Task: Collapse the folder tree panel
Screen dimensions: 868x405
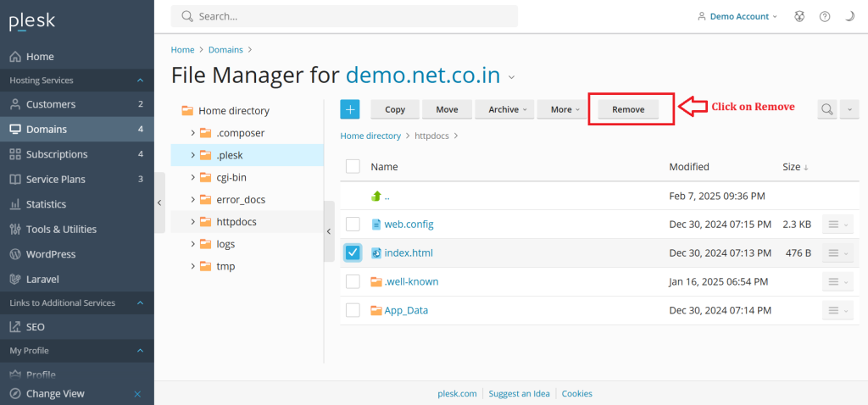Action: 329,231
